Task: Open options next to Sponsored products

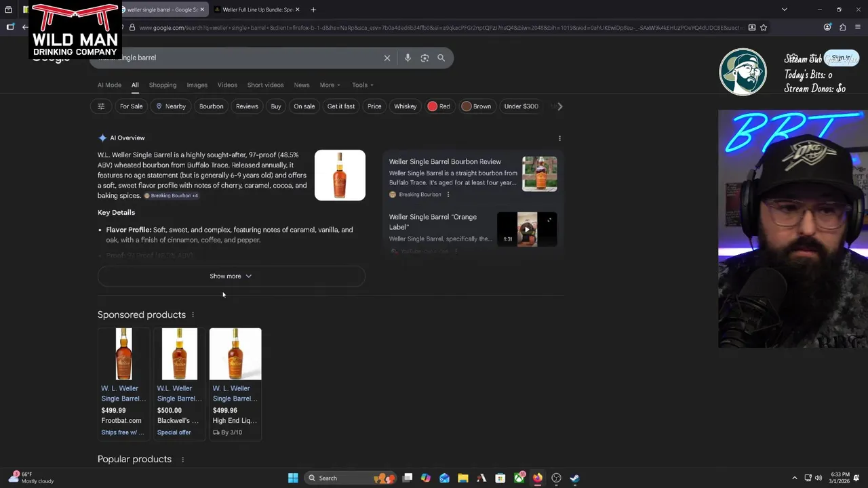Action: 193,314
